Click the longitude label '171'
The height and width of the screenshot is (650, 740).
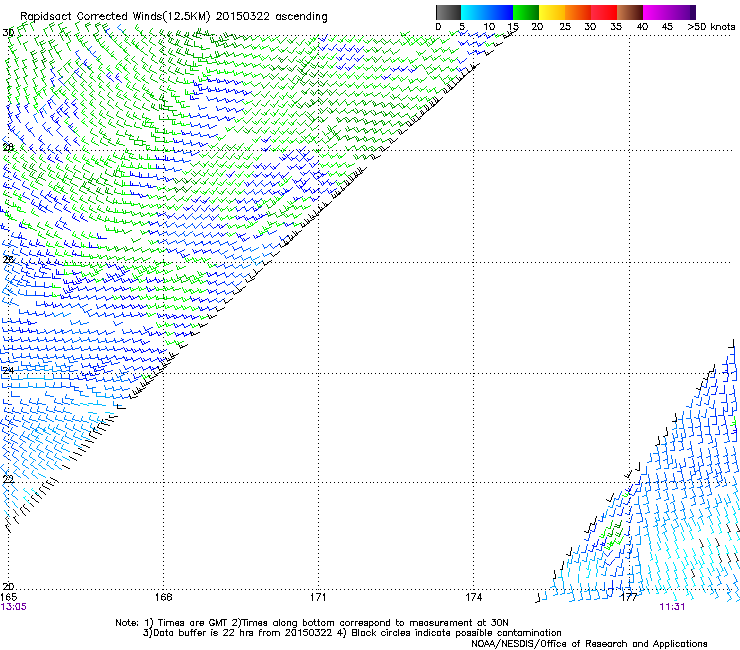pyautogui.click(x=318, y=597)
